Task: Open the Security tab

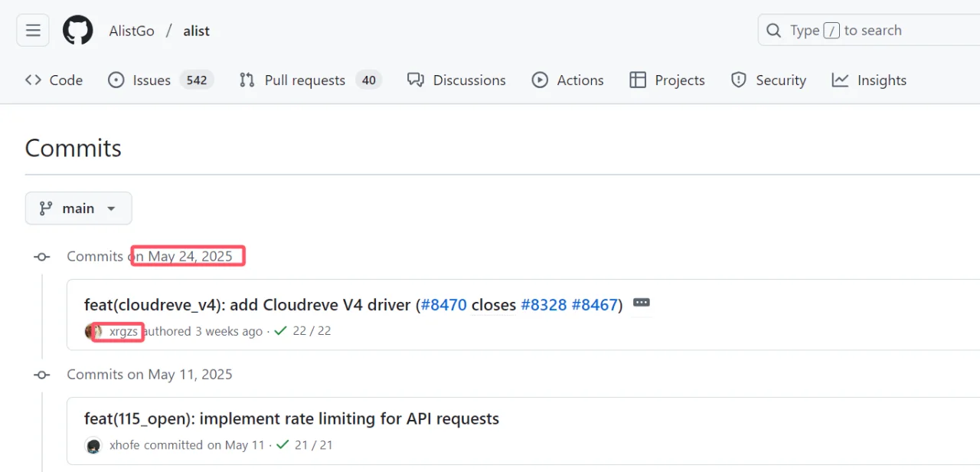Action: (x=769, y=80)
